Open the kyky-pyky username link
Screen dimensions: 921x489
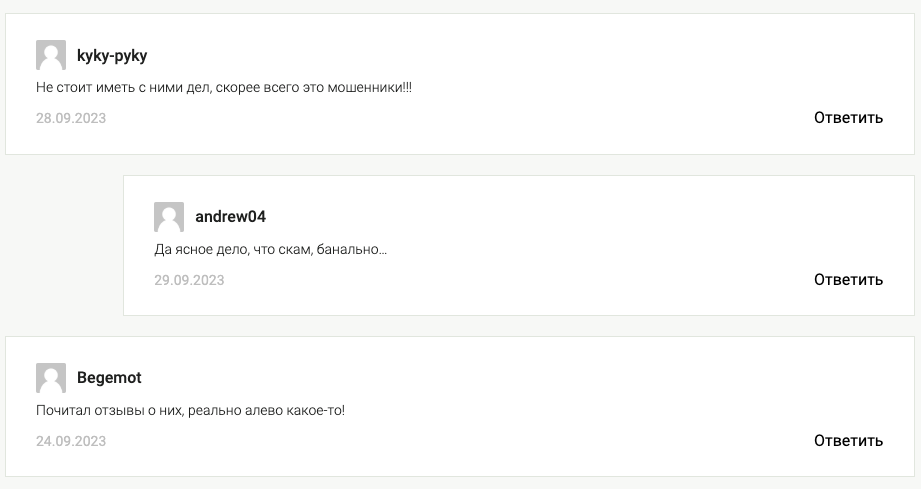coord(112,56)
